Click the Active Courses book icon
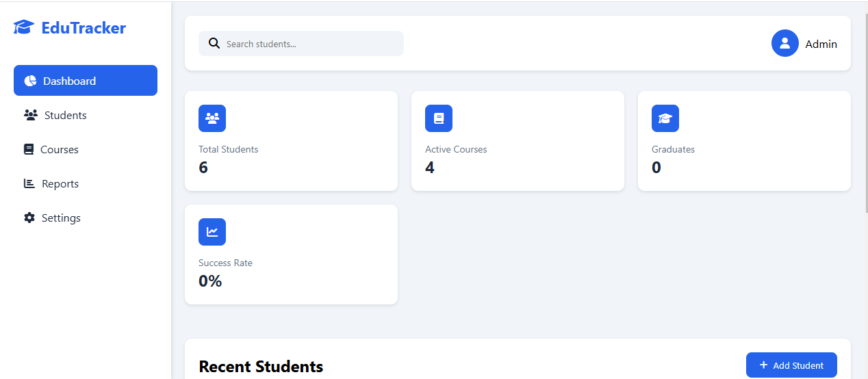868x379 pixels. pyautogui.click(x=439, y=118)
